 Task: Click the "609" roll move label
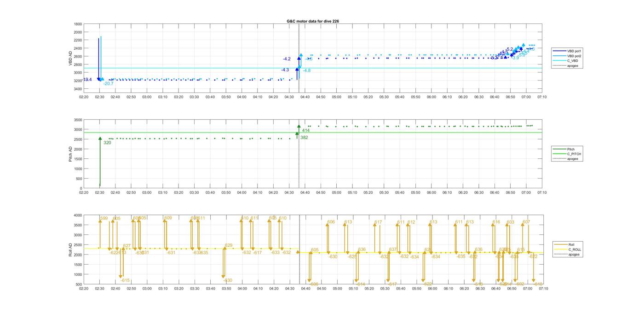tap(168, 218)
